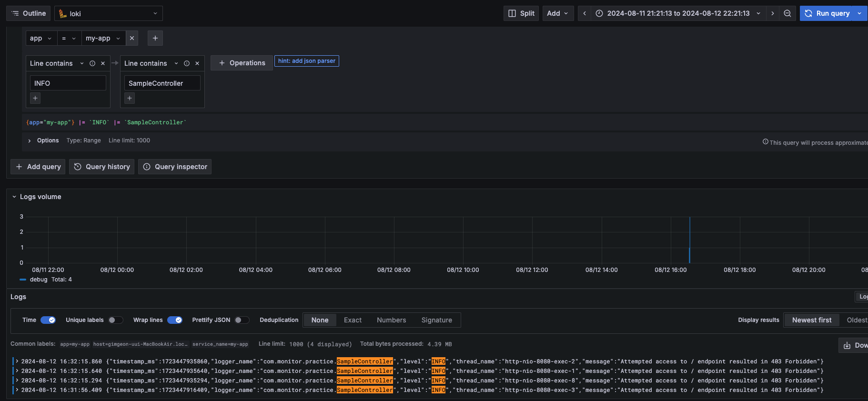Open the my-app value dropdown
868x401 pixels.
[103, 38]
